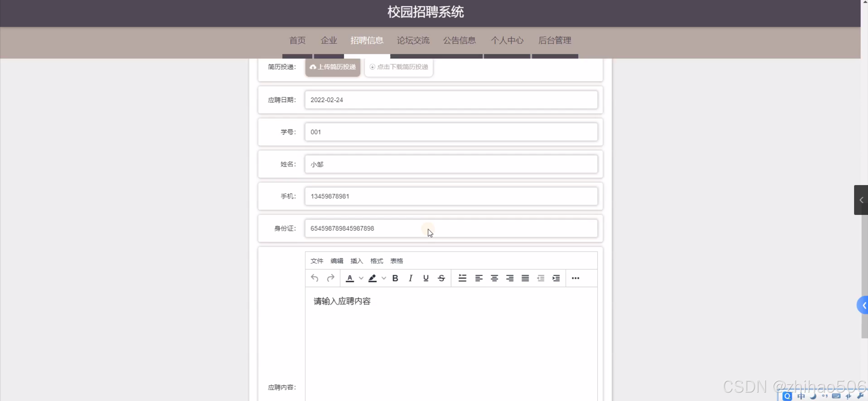The height and width of the screenshot is (401, 868).
Task: Go to the 论坛交流 navigation tab
Action: (413, 40)
